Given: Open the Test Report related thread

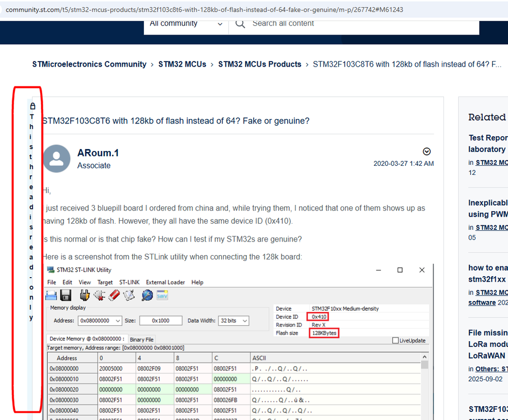Looking at the screenshot, I should (x=488, y=143).
